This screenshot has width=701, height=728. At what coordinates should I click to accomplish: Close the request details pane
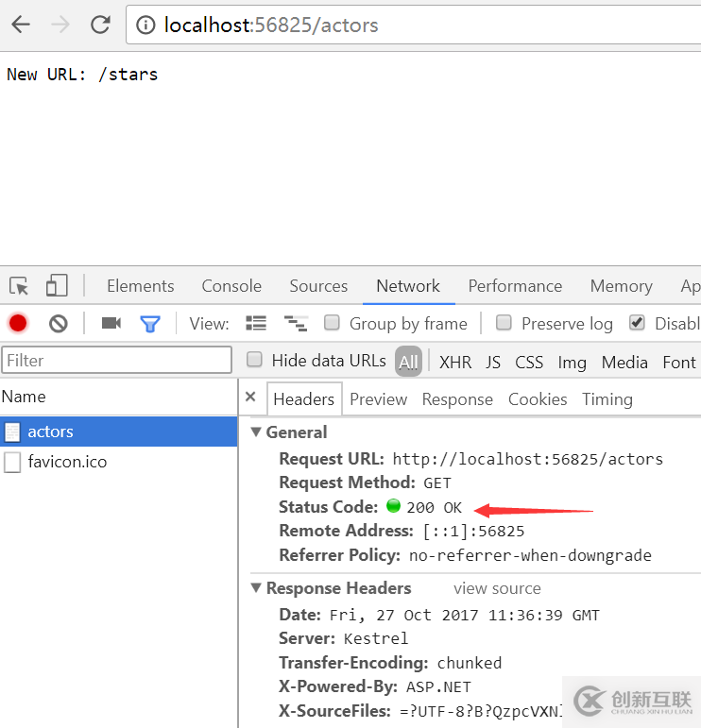pyautogui.click(x=250, y=397)
